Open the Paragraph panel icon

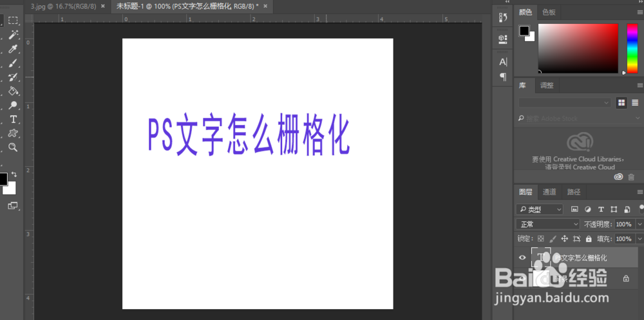tap(503, 77)
